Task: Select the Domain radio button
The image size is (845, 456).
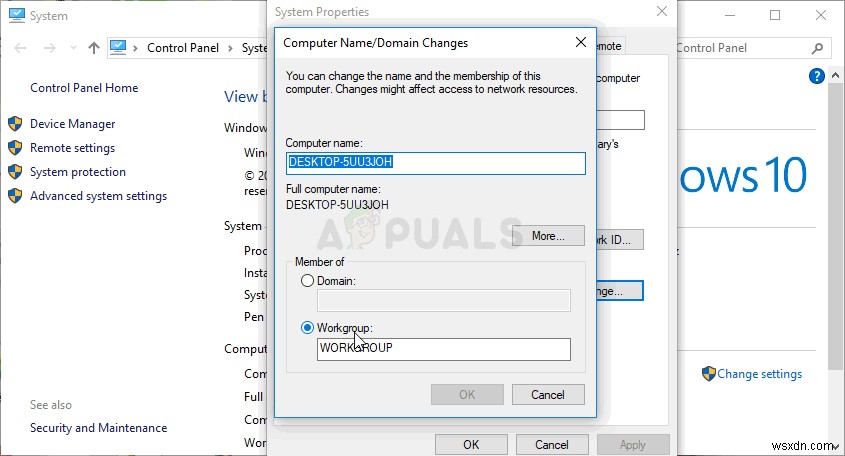Action: (307, 281)
